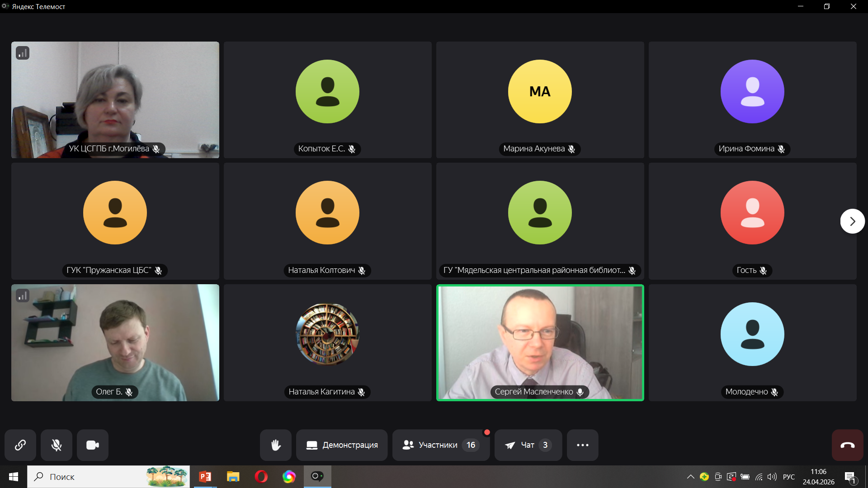Raise hand icon
The height and width of the screenshot is (488, 868).
point(276,445)
